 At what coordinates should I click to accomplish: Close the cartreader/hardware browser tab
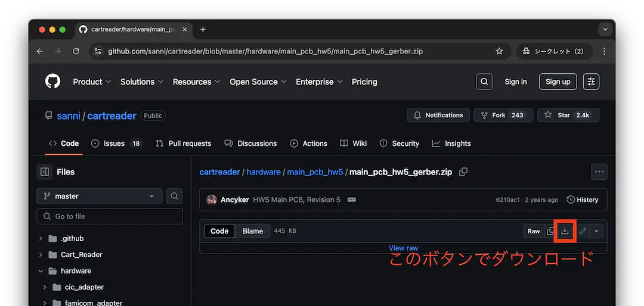[184, 30]
